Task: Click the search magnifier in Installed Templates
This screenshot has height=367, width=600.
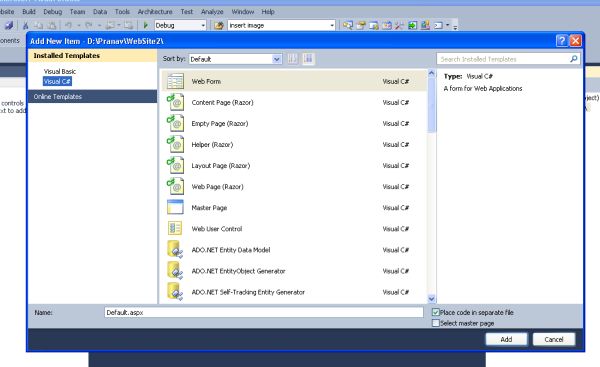Action: [574, 59]
